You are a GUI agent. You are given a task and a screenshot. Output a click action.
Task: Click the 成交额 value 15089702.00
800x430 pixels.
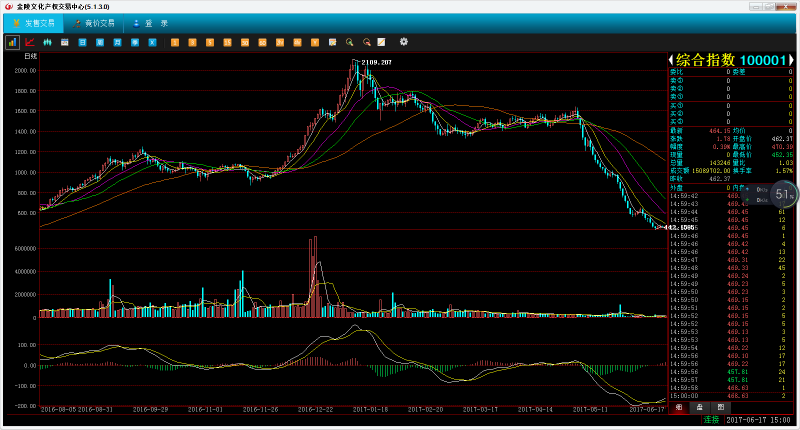pyautogui.click(x=711, y=171)
